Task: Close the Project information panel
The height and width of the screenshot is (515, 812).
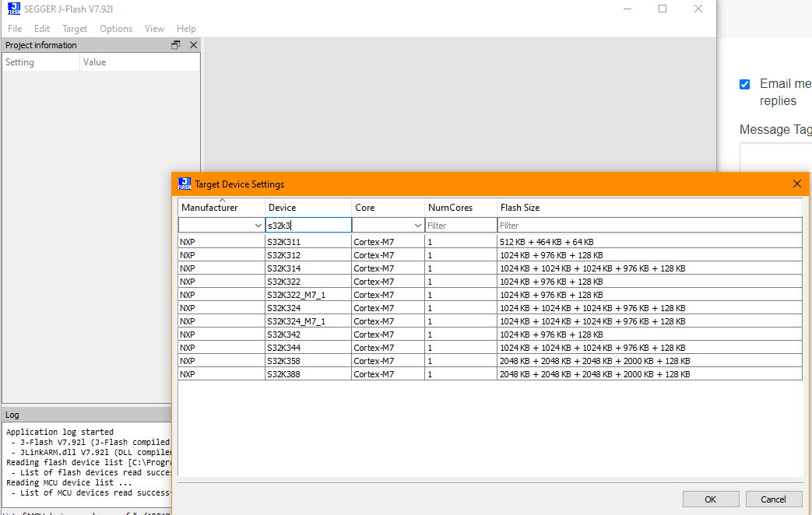Action: (x=193, y=44)
